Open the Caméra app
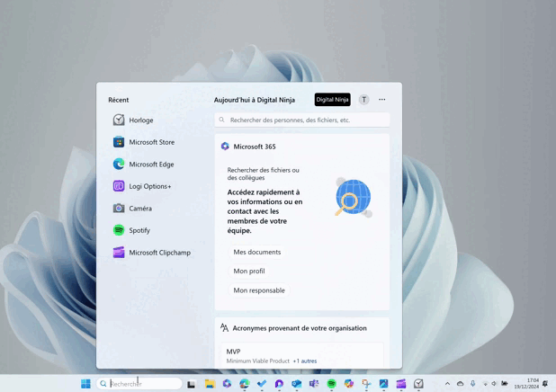Image resolution: width=556 pixels, height=392 pixels. coord(139,209)
